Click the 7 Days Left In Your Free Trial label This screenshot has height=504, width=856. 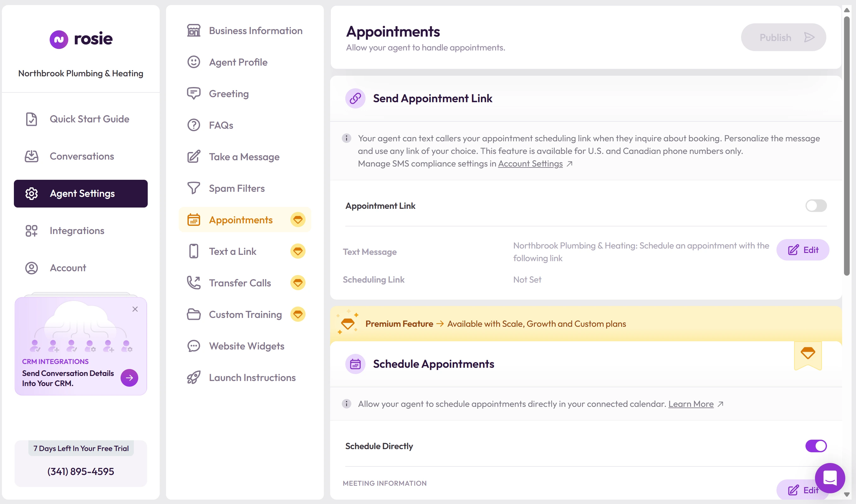81,448
